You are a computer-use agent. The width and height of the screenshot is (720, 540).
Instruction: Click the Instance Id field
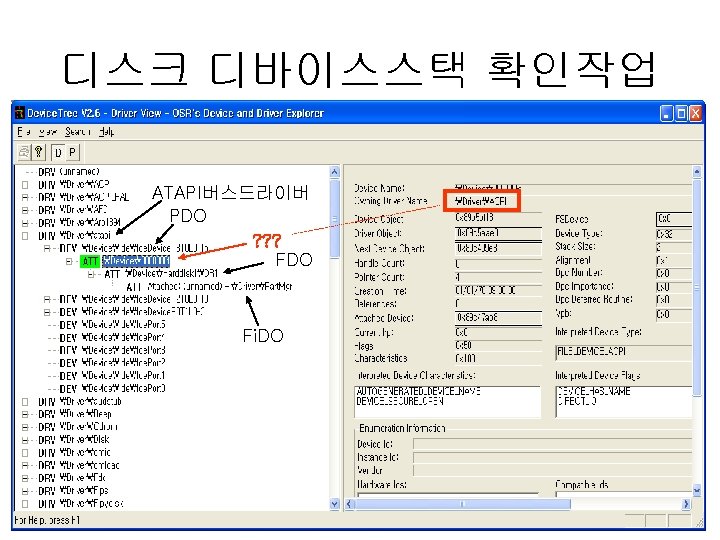(552, 457)
